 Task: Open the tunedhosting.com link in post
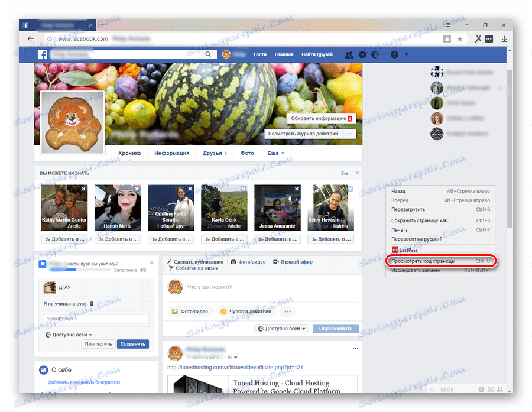[x=235, y=367]
